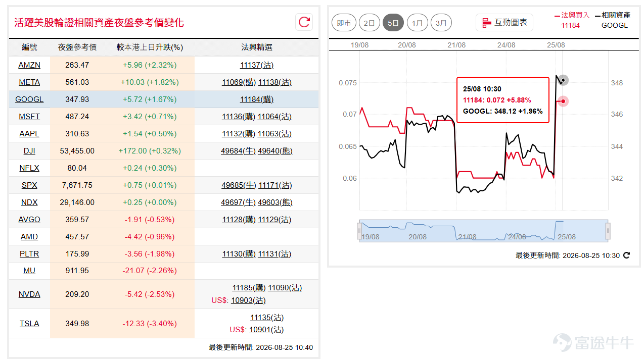Open warrant 11090(沽) for NVDA

(285, 288)
